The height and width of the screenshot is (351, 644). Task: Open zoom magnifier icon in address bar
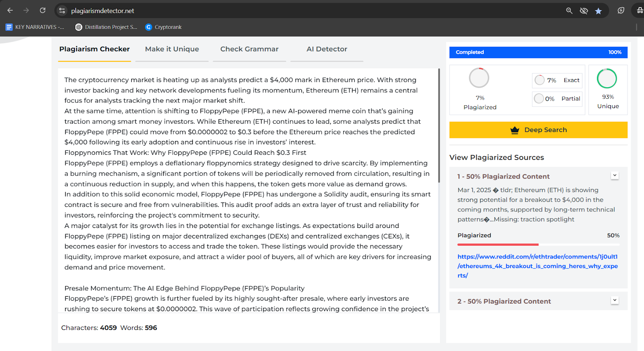click(569, 11)
